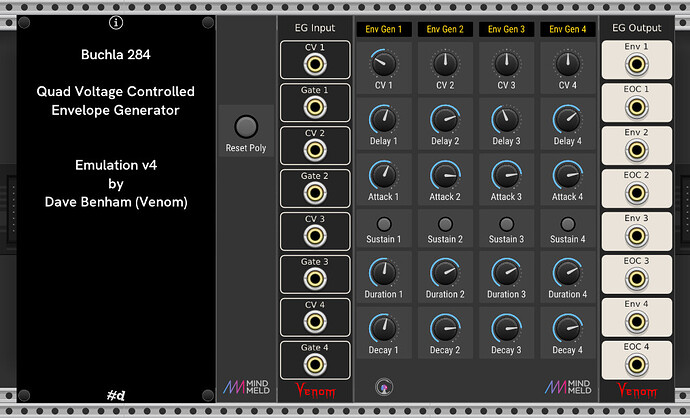Click the Gate 1 input jack
The height and width of the screenshot is (418, 690).
[x=315, y=107]
